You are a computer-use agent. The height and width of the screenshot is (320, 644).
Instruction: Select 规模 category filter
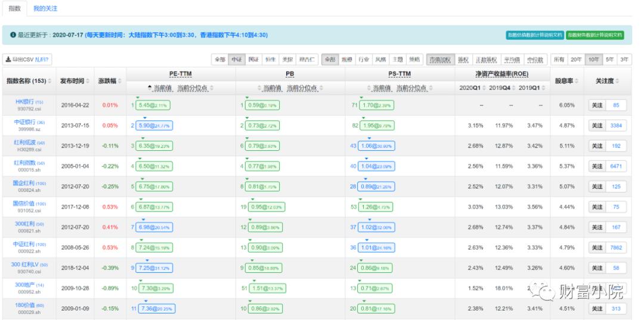coord(346,60)
